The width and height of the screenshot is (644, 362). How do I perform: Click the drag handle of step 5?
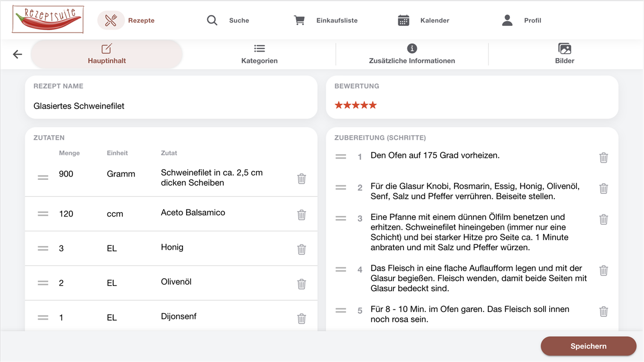click(x=341, y=310)
